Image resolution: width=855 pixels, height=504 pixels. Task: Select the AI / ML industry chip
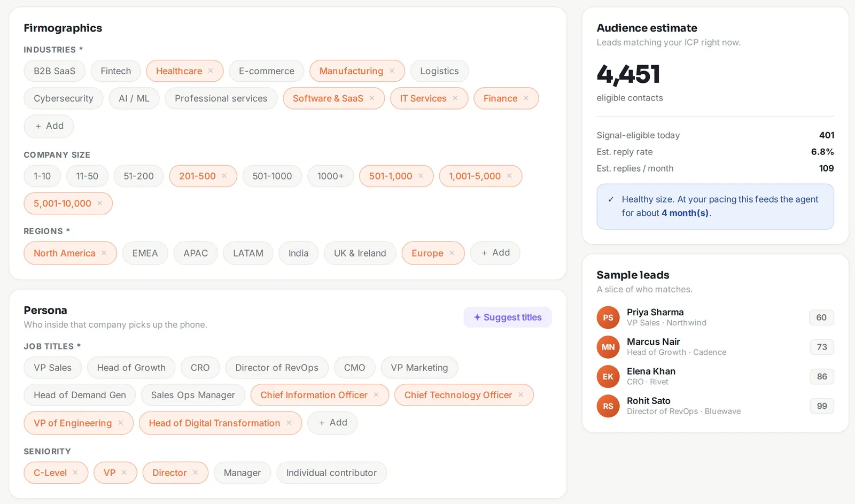pyautogui.click(x=134, y=98)
